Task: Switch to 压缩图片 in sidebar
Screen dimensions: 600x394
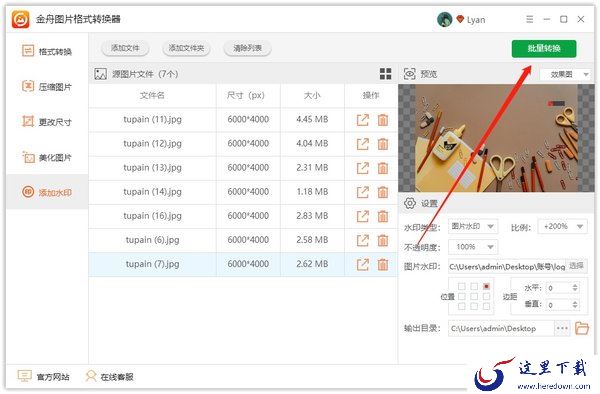Action: pos(47,87)
